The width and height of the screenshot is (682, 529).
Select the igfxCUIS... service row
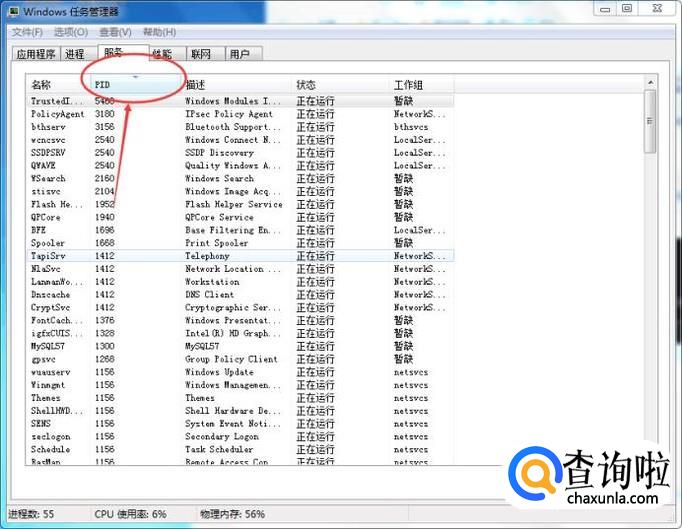pos(240,333)
